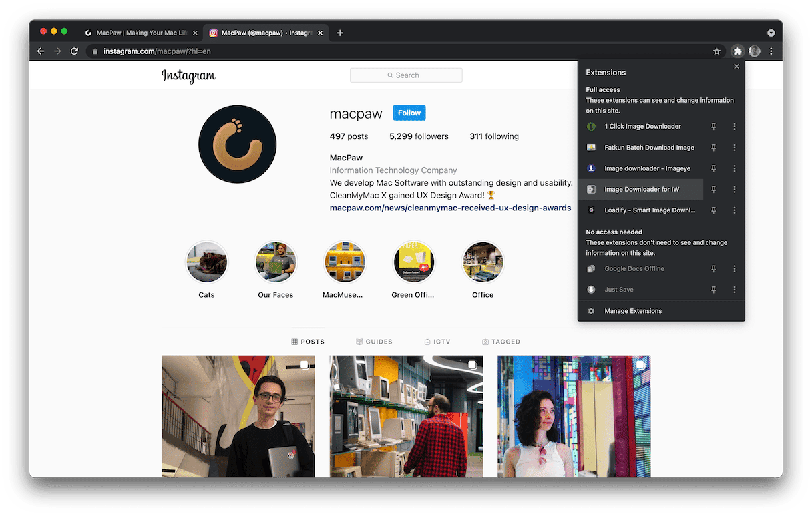Close the Extensions popup

coord(737,67)
